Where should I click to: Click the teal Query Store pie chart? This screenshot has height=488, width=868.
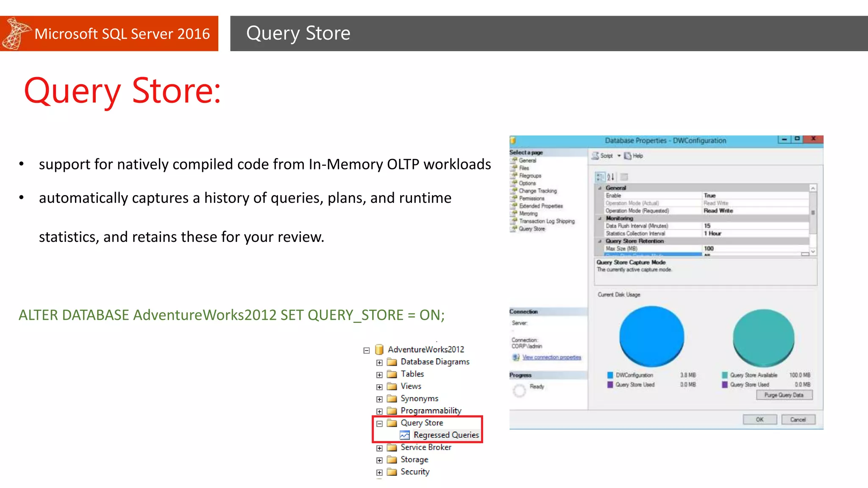coord(763,338)
